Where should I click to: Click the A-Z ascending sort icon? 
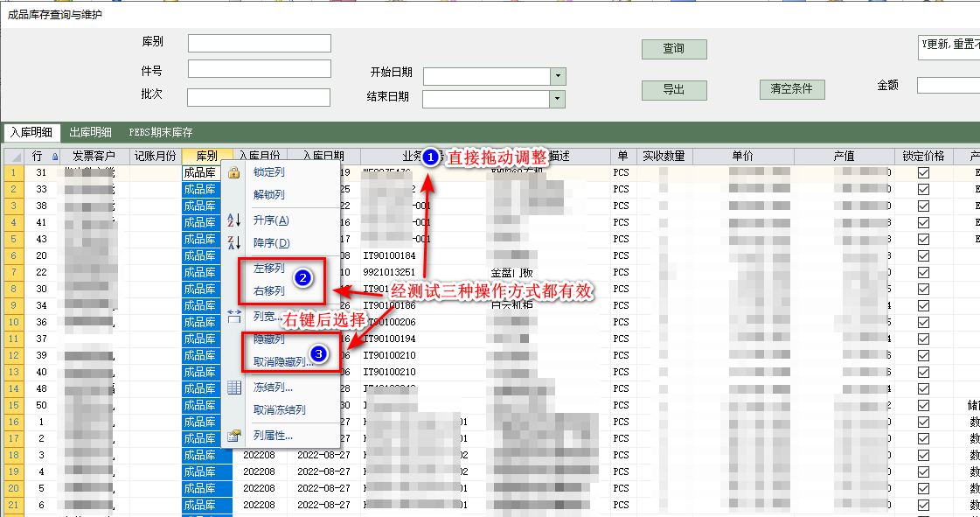[234, 220]
